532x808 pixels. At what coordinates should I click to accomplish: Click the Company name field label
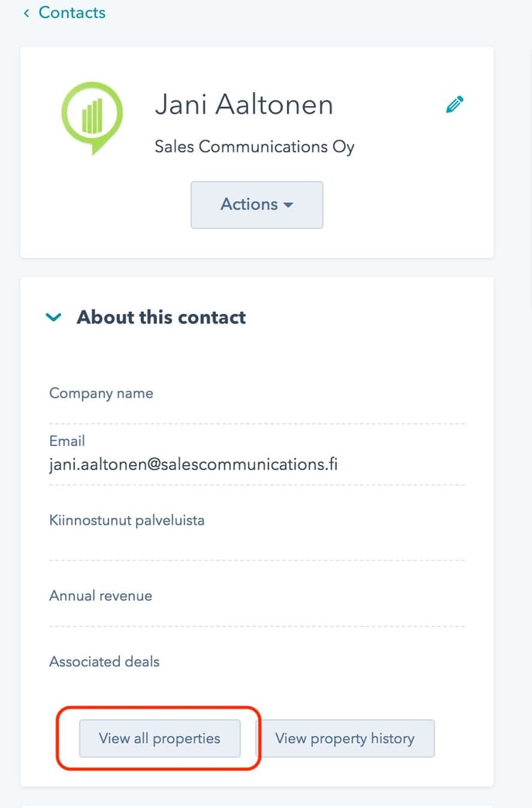coord(101,393)
